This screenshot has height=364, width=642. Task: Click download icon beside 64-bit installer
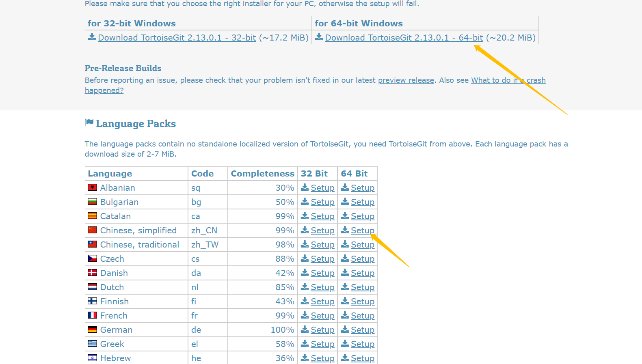pos(319,37)
